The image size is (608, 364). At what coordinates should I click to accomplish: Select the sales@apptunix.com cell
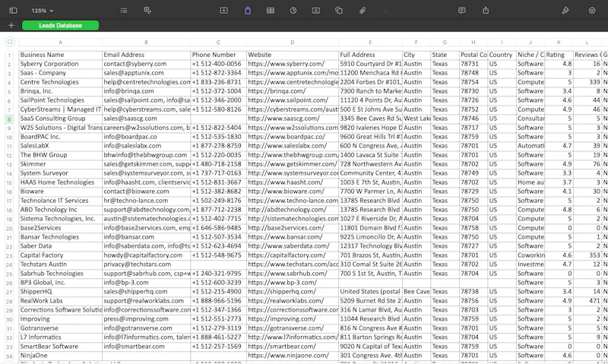[146, 73]
